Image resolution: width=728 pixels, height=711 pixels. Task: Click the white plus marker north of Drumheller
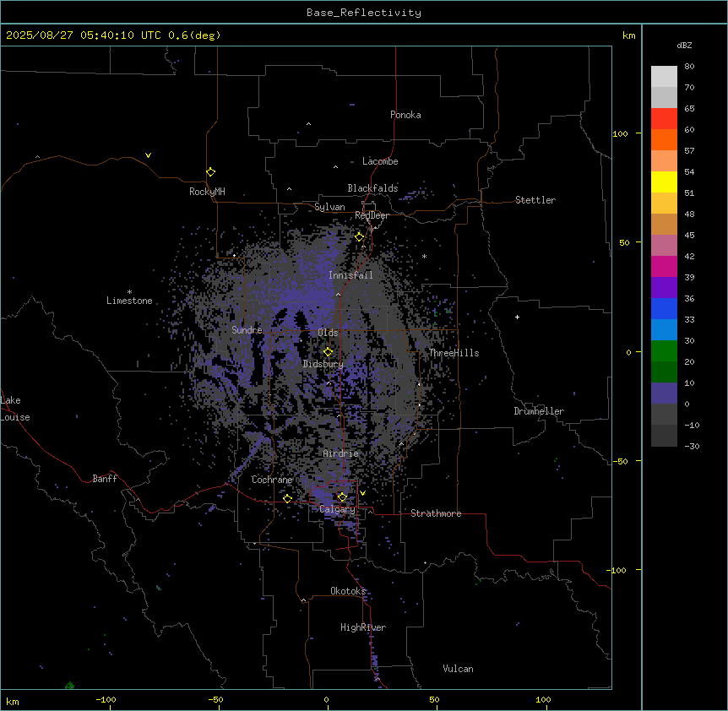click(x=517, y=317)
